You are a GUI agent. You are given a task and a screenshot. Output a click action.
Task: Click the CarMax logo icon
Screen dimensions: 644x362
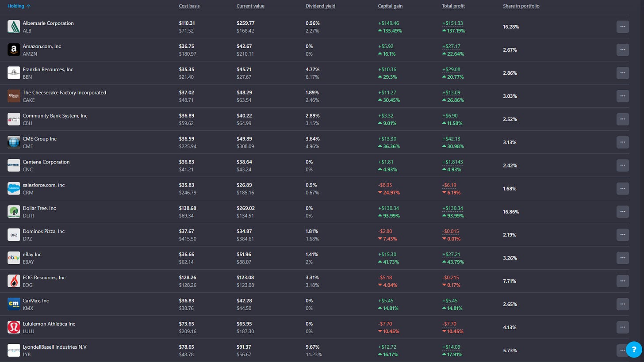pyautogui.click(x=14, y=304)
